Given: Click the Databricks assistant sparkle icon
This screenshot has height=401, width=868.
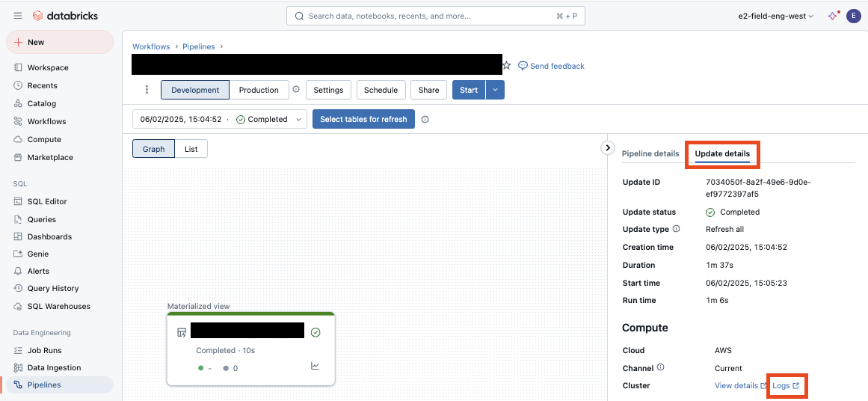Looking at the screenshot, I should click(x=833, y=16).
